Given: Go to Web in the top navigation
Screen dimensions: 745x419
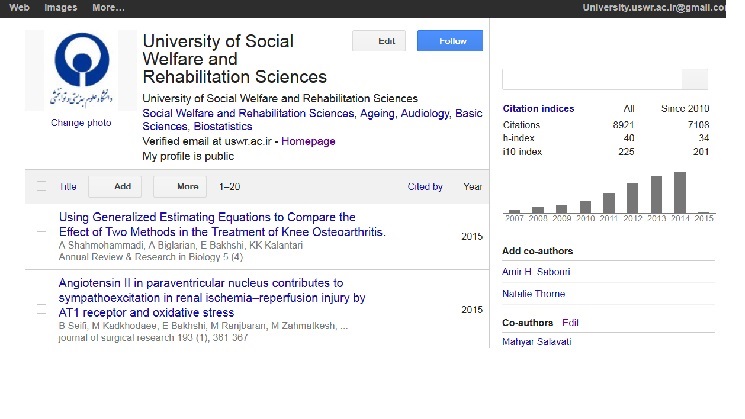Looking at the screenshot, I should (19, 7).
